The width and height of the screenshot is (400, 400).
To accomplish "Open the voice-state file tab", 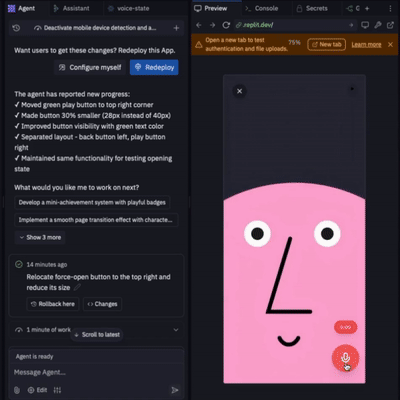I will 129,8.
